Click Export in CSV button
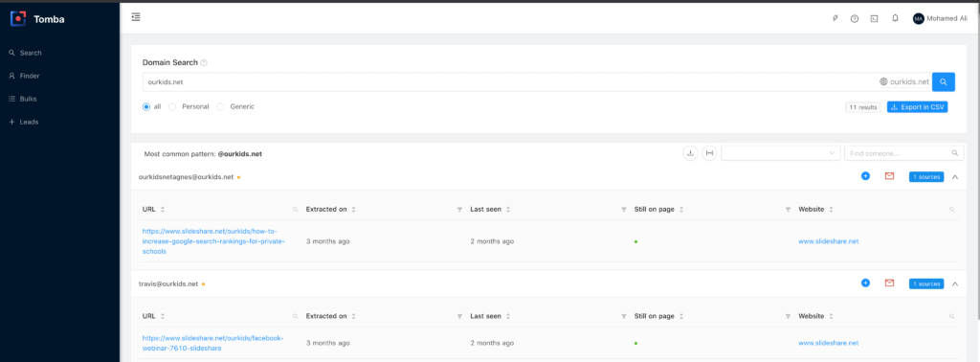980x362 pixels. 918,107
